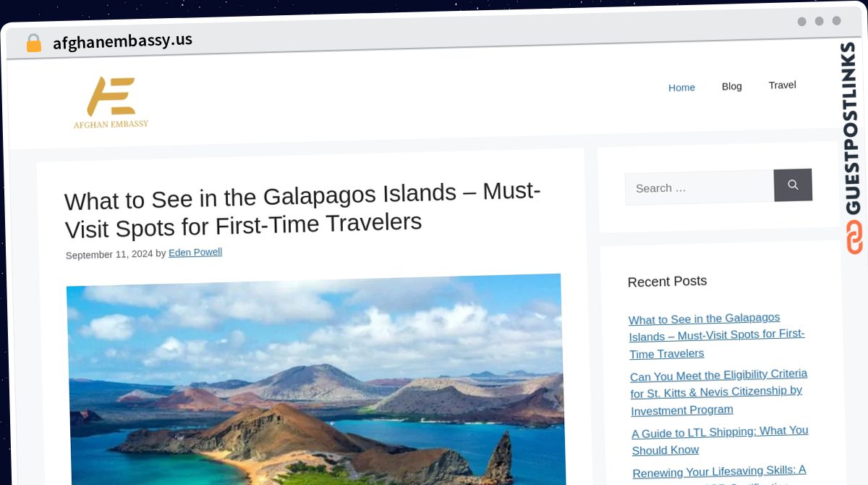Screen dimensions: 868x485
Task: Open the Galapagos Islands article title
Action: [x=302, y=210]
